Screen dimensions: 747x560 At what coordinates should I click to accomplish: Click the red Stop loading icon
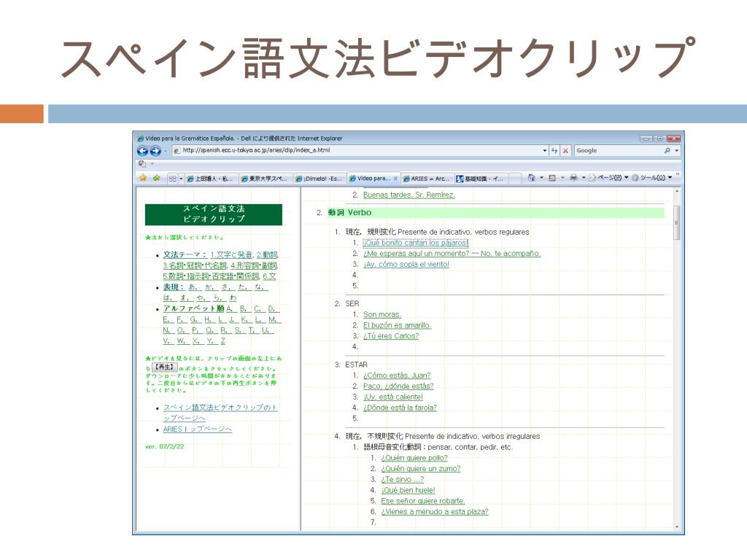pos(565,150)
